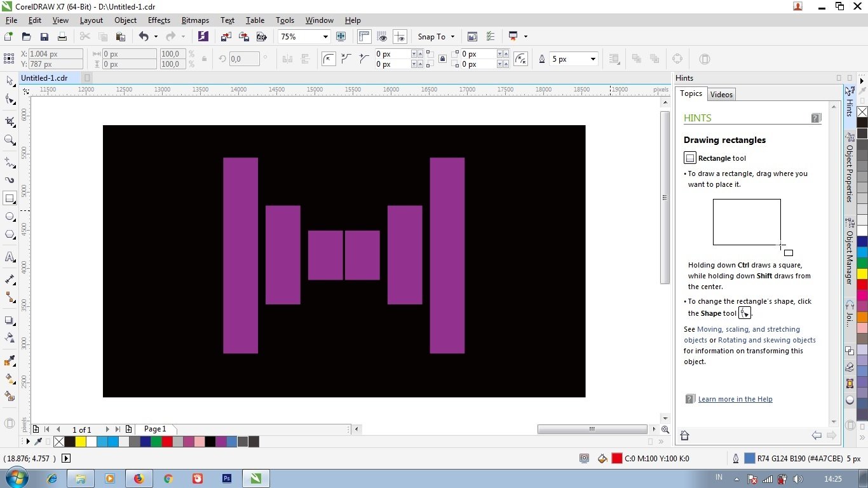Image resolution: width=868 pixels, height=488 pixels.
Task: Select the Color Eyedropper tool
Action: point(10,361)
